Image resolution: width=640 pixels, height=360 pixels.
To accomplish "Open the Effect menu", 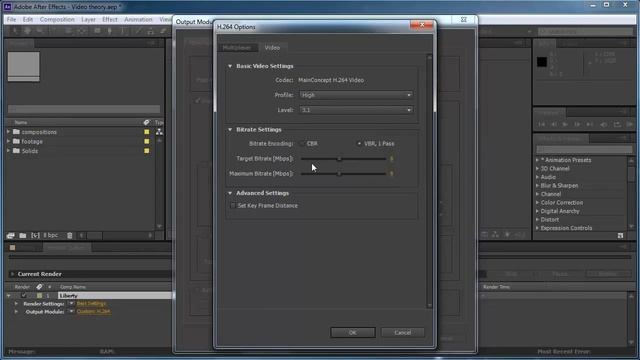I will coord(110,19).
